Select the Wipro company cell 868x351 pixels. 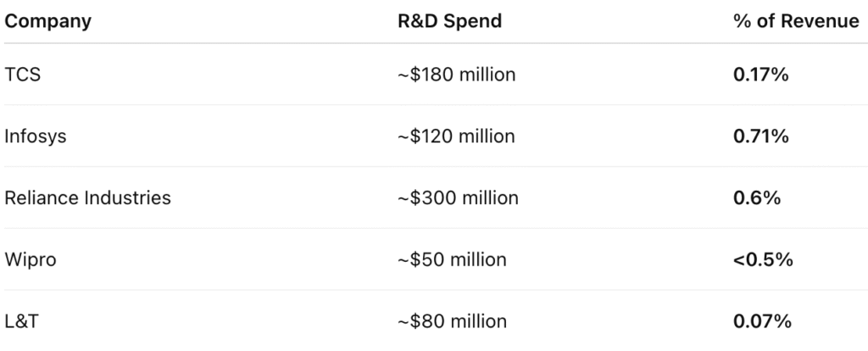pyautogui.click(x=31, y=259)
